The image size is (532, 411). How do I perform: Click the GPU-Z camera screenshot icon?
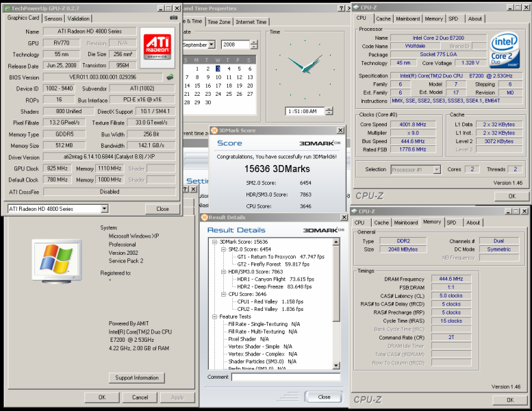click(x=173, y=18)
